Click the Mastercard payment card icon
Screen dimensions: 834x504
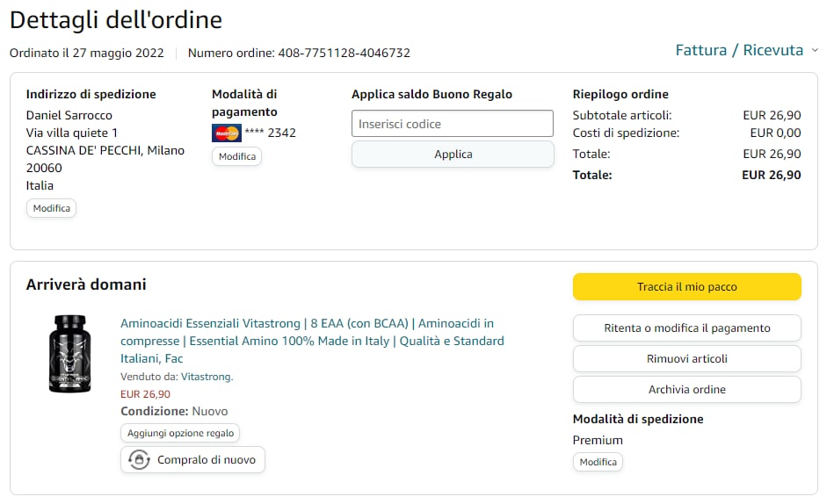pos(226,133)
